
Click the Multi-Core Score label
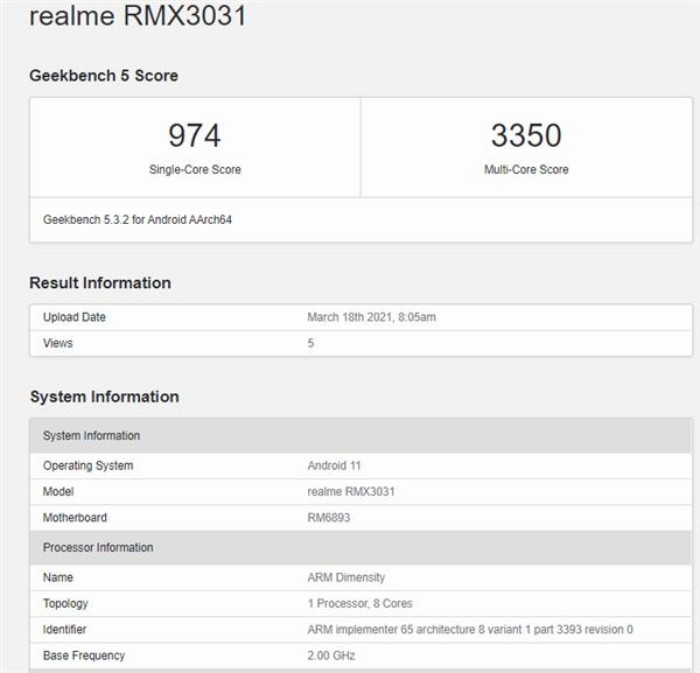click(x=526, y=170)
